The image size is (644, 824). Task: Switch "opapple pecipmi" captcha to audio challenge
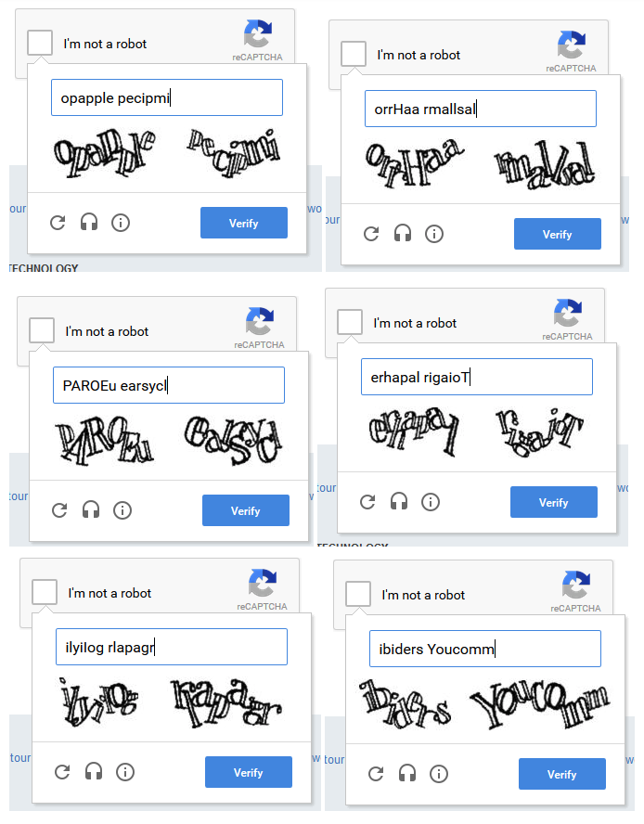89,223
